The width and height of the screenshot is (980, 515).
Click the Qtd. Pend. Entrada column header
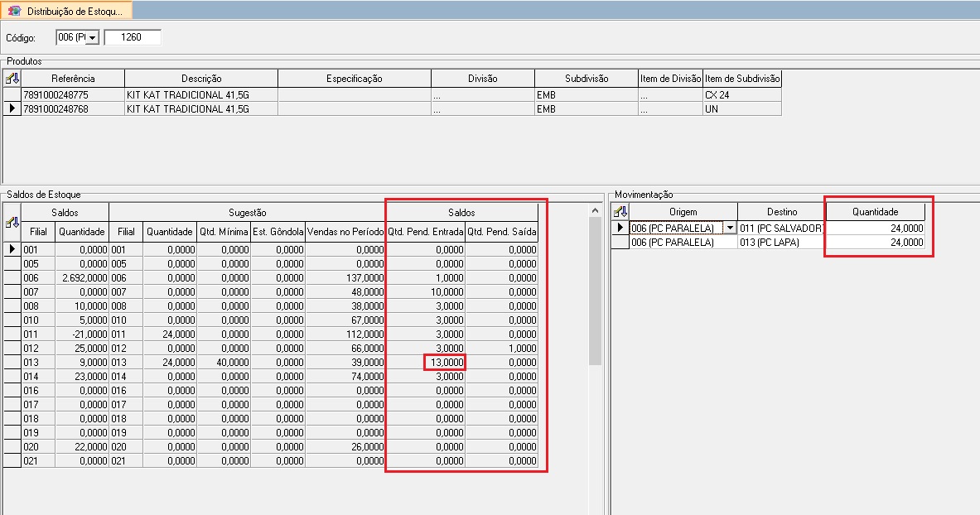pyautogui.click(x=426, y=231)
